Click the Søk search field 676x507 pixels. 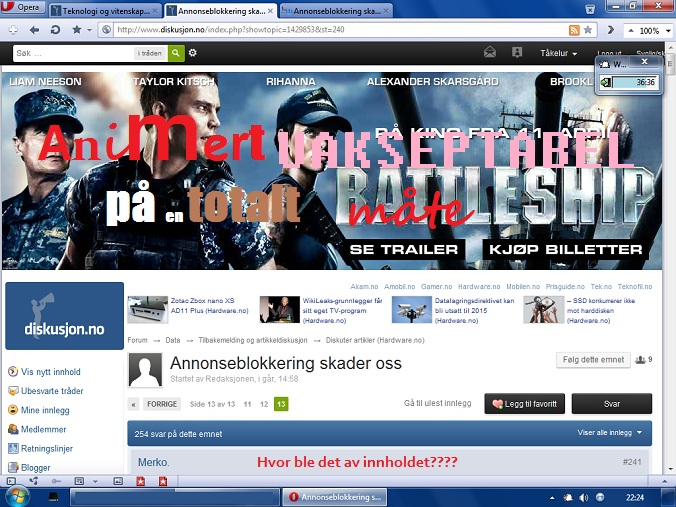(x=73, y=53)
